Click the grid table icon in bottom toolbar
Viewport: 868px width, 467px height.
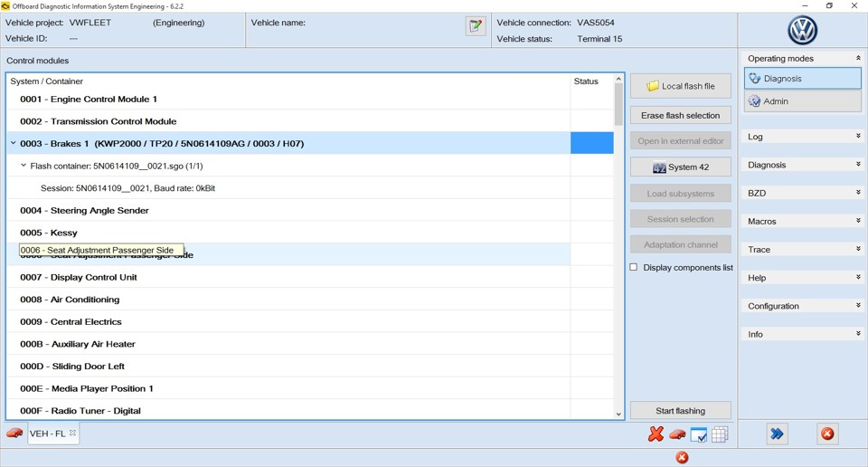(x=720, y=434)
